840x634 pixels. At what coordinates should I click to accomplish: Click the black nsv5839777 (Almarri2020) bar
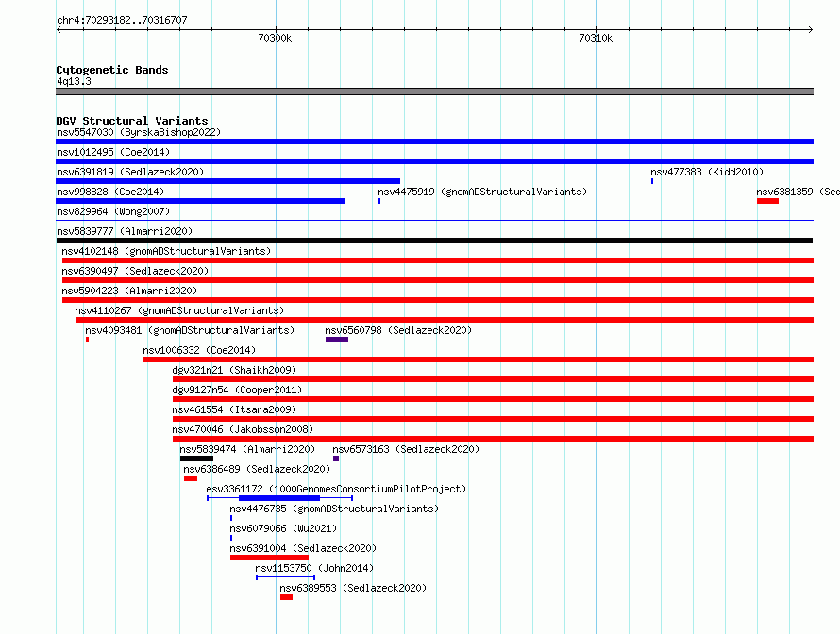tap(434, 241)
